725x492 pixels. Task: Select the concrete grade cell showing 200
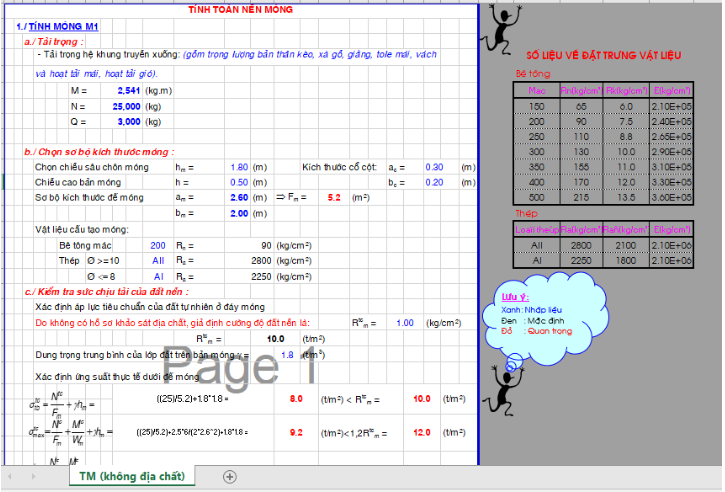[158, 244]
